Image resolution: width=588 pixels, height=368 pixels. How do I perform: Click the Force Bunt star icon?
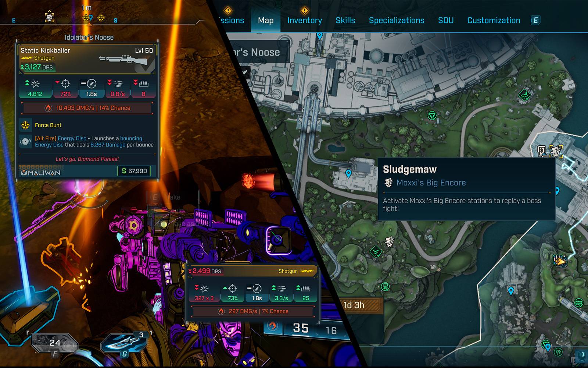25,125
